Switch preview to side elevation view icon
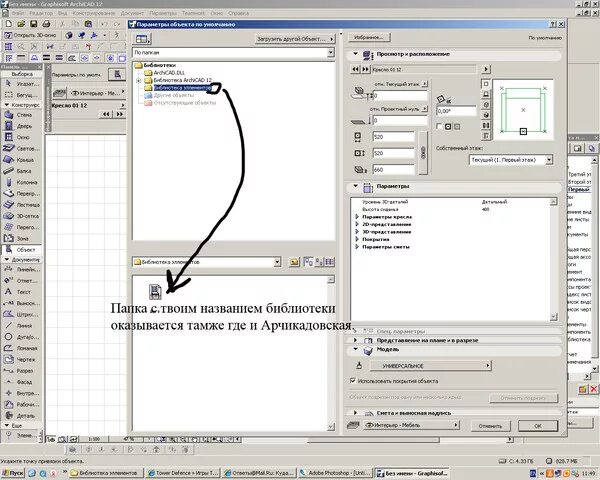The width and height of the screenshot is (600, 480). coord(486,94)
